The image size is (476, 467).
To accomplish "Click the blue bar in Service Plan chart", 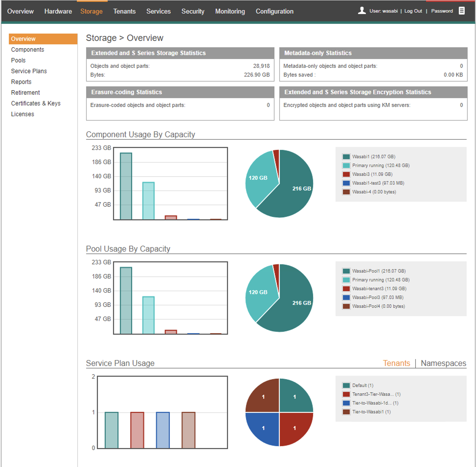I will [x=163, y=430].
